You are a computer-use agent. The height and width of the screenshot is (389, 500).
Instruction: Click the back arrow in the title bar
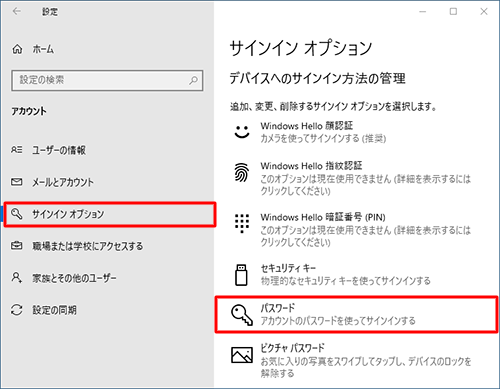(16, 11)
